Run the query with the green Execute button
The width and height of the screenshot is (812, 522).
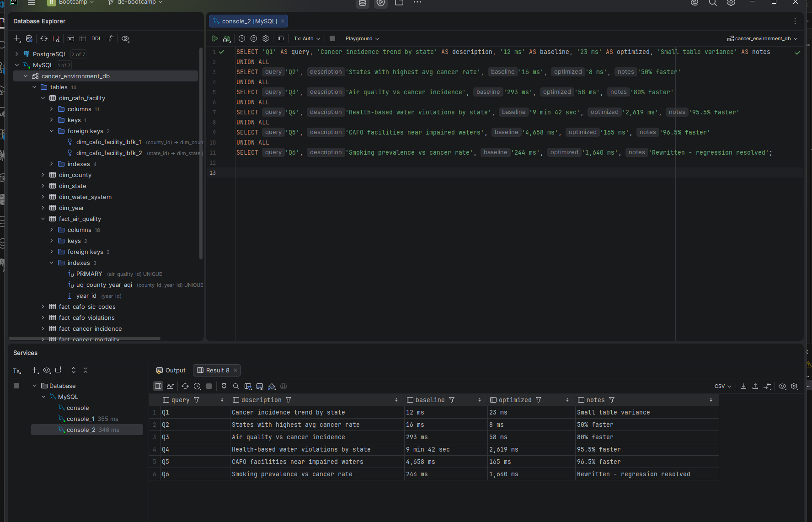[215, 39]
